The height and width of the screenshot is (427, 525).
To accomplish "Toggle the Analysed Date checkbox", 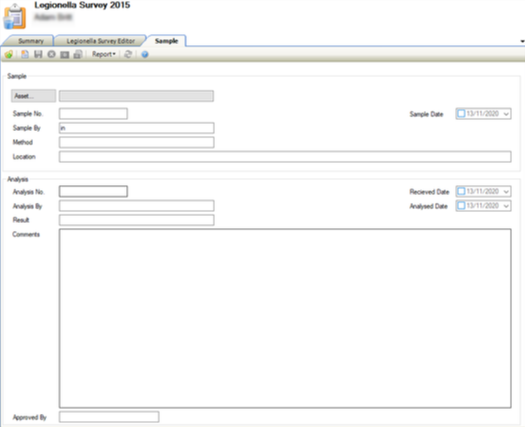I will pyautogui.click(x=461, y=205).
